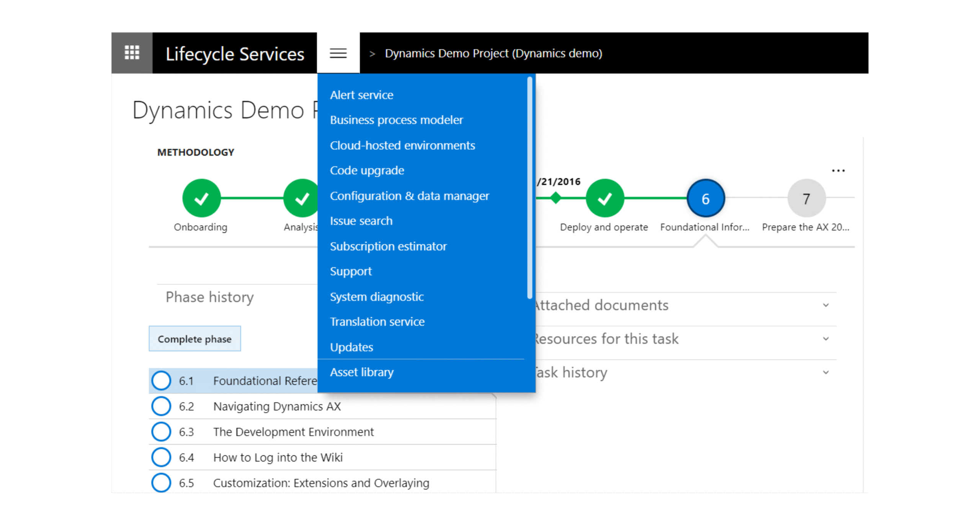The height and width of the screenshot is (525, 980).
Task: Mark task 6.3 Development Environment complete
Action: pos(161,432)
